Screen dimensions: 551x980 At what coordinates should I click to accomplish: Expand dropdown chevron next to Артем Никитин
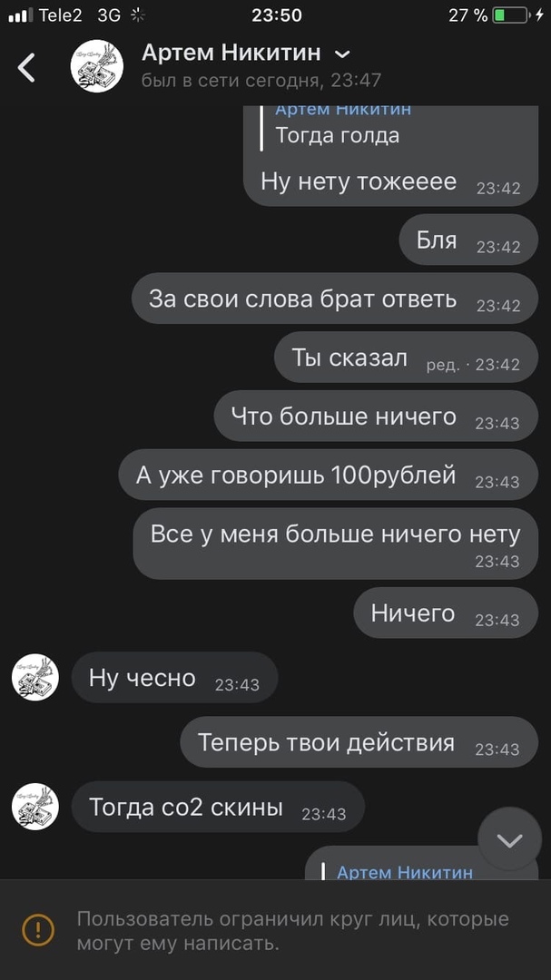tap(343, 54)
